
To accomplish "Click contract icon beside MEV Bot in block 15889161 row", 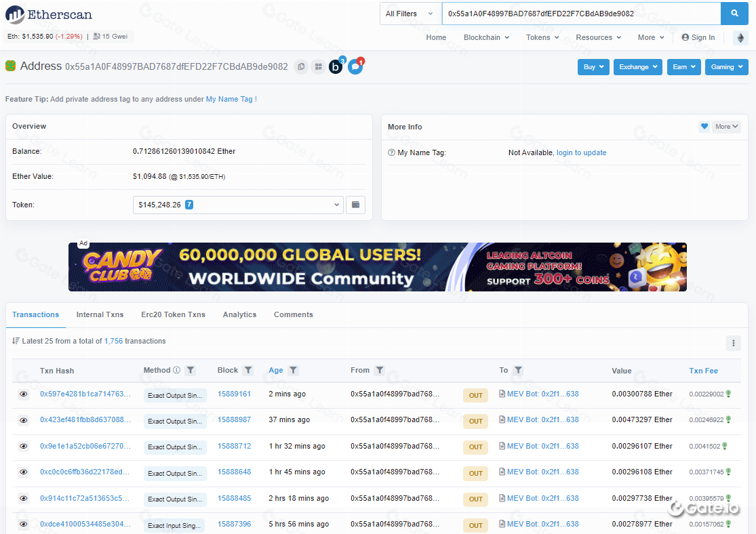I will click(x=502, y=394).
